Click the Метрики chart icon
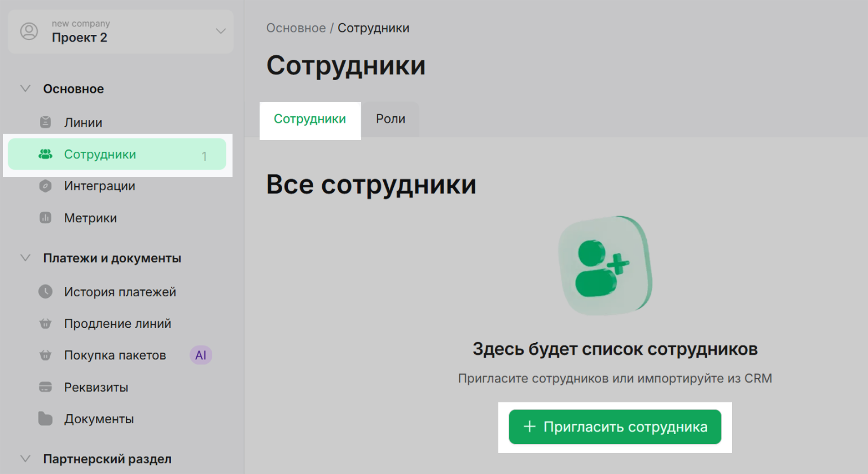The width and height of the screenshot is (868, 474). (x=46, y=218)
